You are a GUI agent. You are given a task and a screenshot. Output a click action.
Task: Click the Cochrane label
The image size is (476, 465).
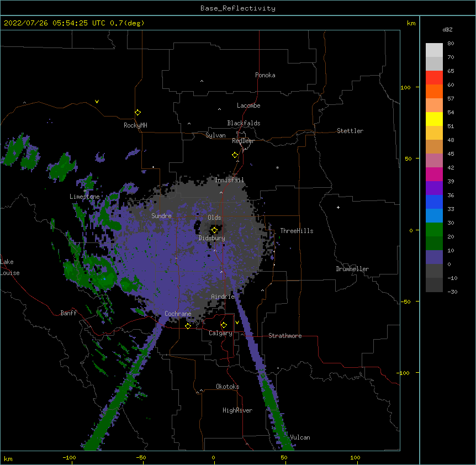(178, 314)
